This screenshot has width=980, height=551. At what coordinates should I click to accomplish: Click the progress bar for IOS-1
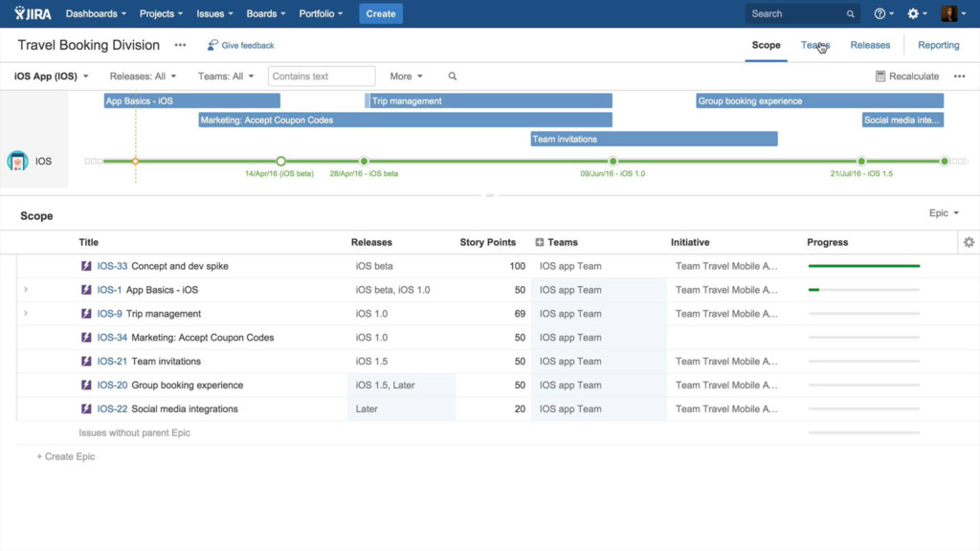coord(864,290)
